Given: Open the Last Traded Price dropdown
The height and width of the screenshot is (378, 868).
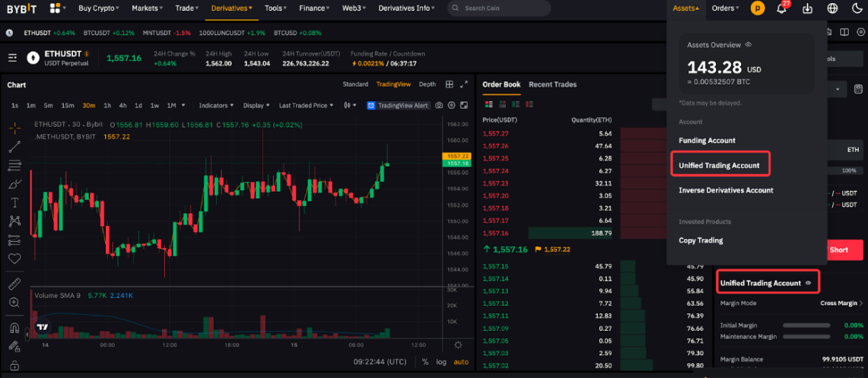Looking at the screenshot, I should click(306, 105).
